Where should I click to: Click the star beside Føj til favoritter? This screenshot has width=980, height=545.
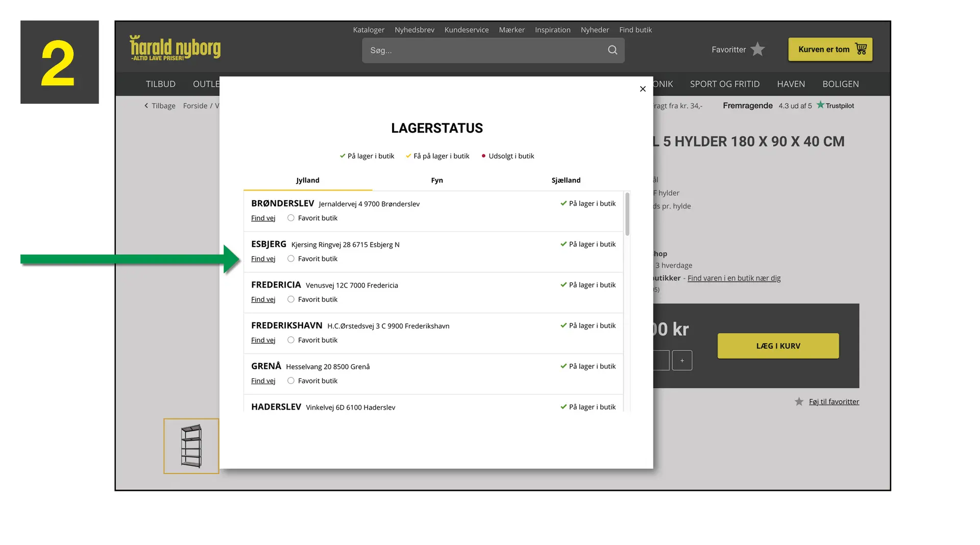(x=799, y=402)
